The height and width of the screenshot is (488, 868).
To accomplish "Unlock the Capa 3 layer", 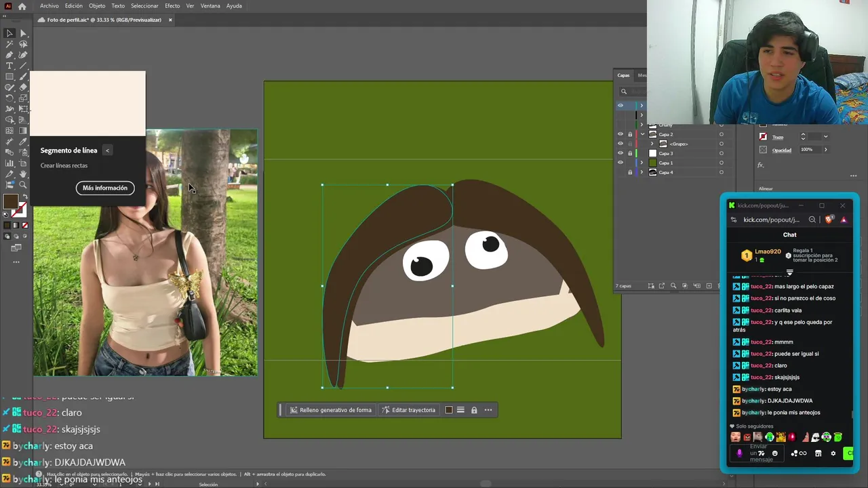I will tap(630, 153).
